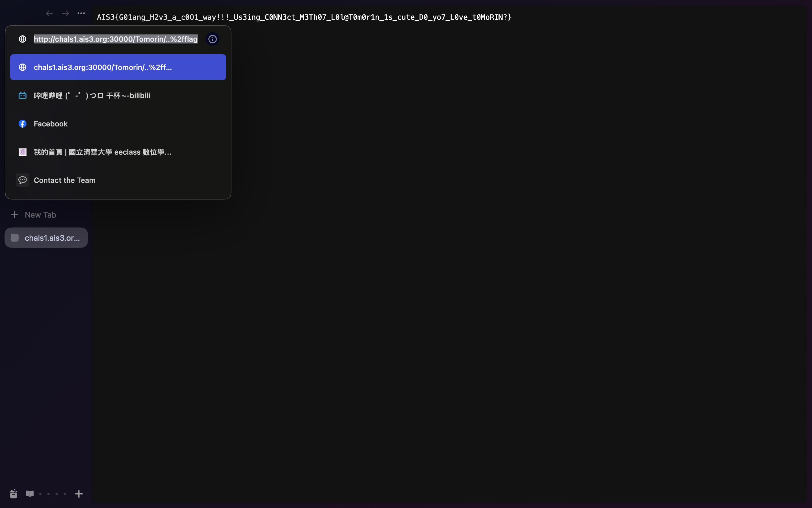This screenshot has height=508, width=812.
Task: Click the globe icon on highlighted suggestion
Action: tap(23, 67)
